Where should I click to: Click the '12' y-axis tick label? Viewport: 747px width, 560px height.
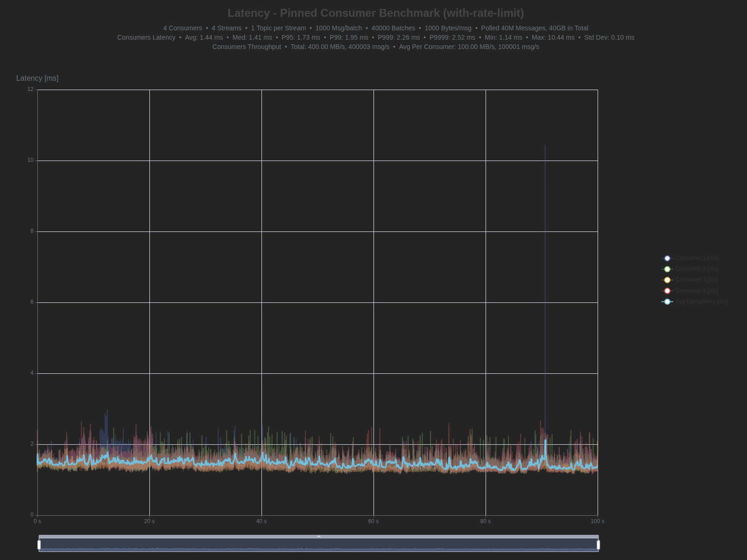click(x=30, y=89)
